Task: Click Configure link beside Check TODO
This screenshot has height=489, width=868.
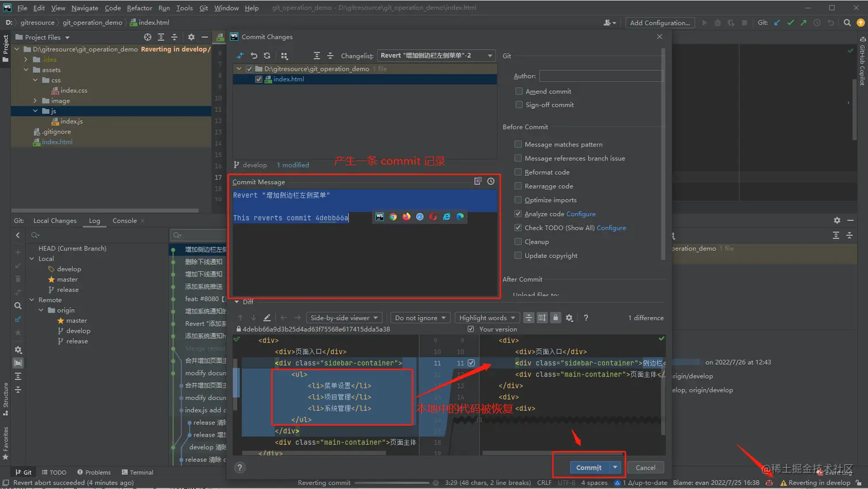Action: [611, 228]
